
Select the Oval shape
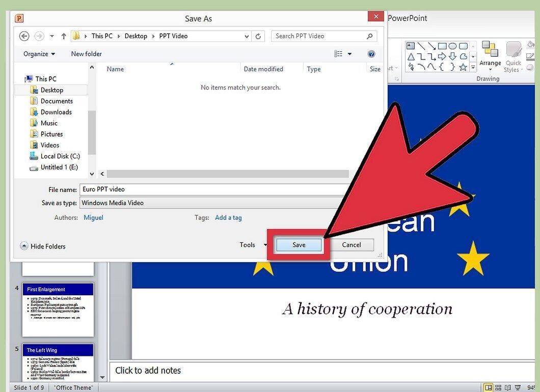coord(452,46)
